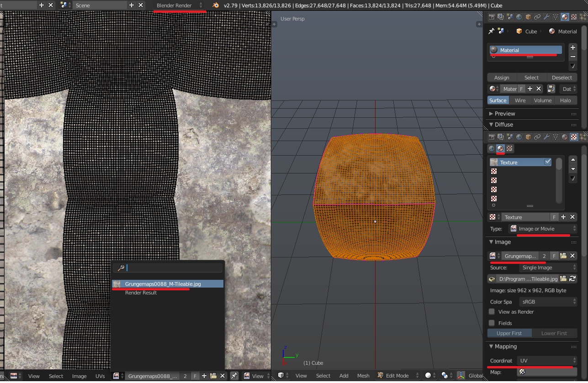Click the pin icon beside Cube breadcrumb
Viewport: 588px width, 383px height.
pyautogui.click(x=491, y=31)
